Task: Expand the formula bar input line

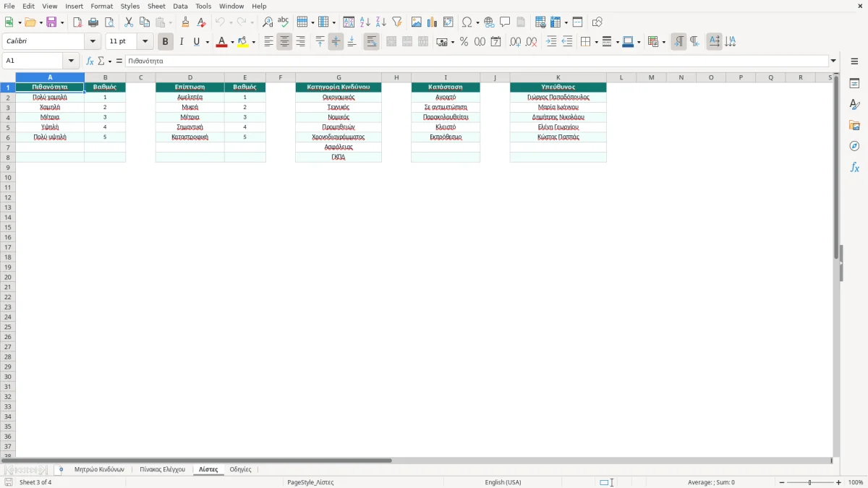Action: point(833,61)
